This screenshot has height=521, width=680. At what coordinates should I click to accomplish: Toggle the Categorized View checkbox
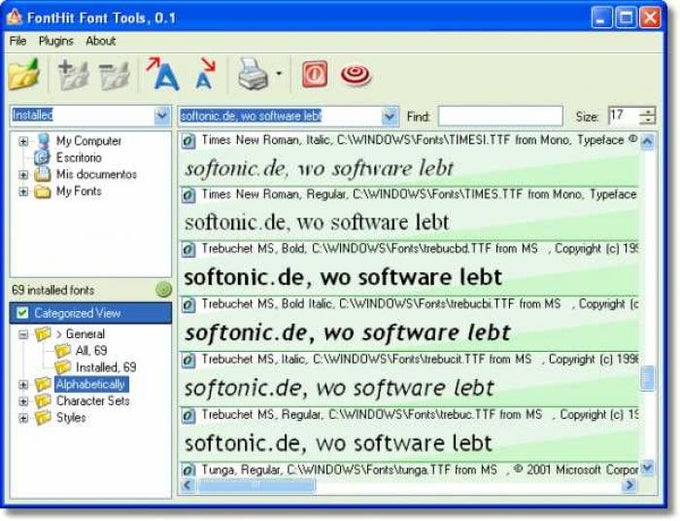click(x=22, y=313)
